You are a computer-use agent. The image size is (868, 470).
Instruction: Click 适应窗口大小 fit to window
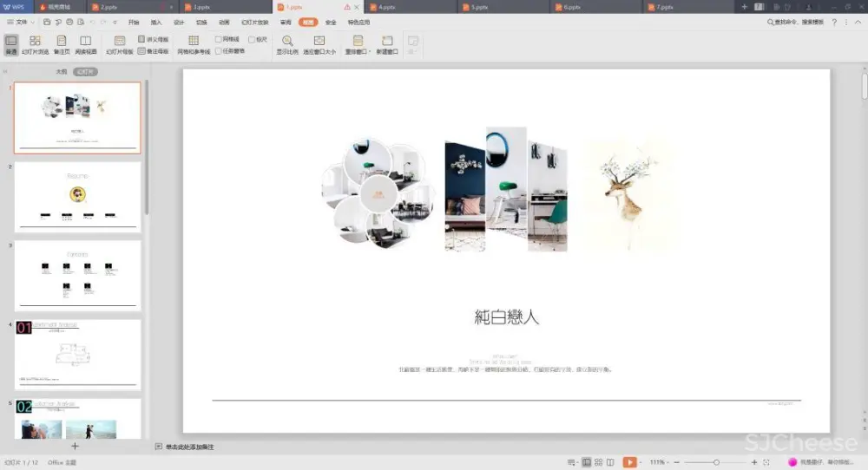click(x=319, y=44)
